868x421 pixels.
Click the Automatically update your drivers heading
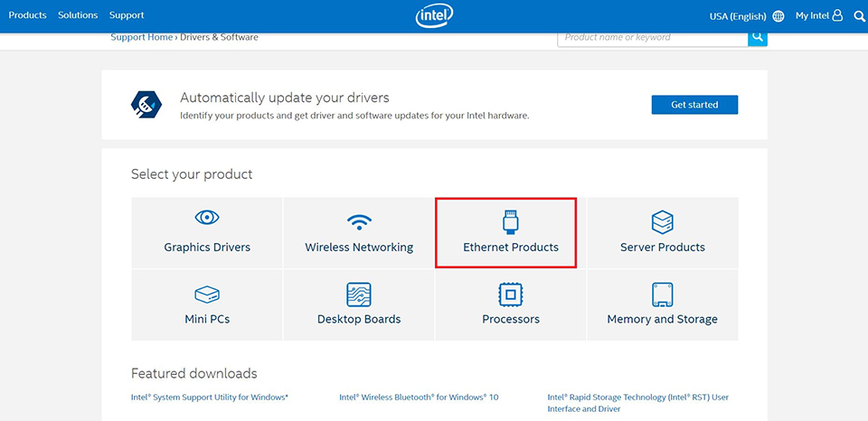coord(285,98)
